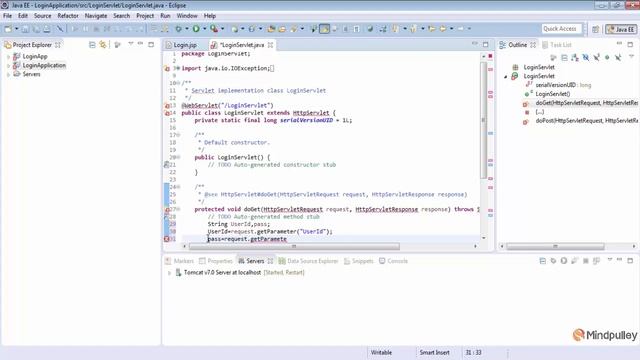The image size is (640, 360).
Task: Open the Debug button dropdown arrow
Action: [x=187, y=29]
